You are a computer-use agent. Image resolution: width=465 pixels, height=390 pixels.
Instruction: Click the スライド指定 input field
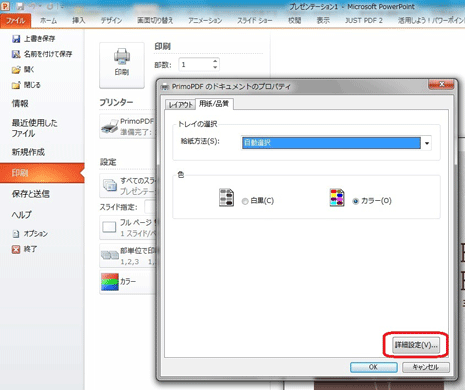pyautogui.click(x=151, y=207)
